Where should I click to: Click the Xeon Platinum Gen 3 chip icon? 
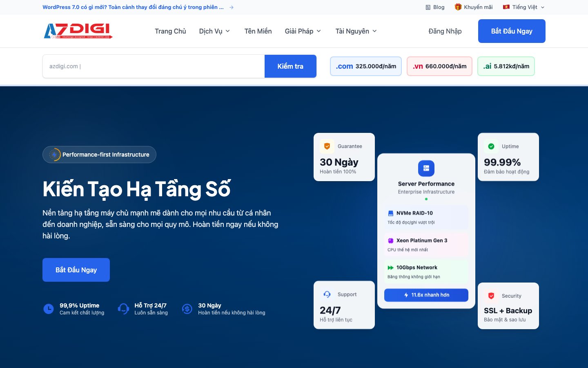pyautogui.click(x=390, y=240)
